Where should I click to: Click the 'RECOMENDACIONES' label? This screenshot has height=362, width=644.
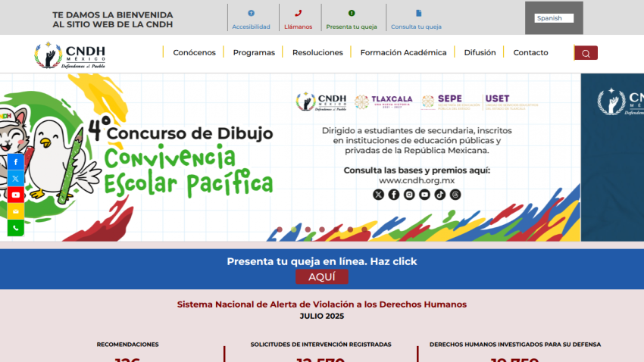[x=128, y=345]
